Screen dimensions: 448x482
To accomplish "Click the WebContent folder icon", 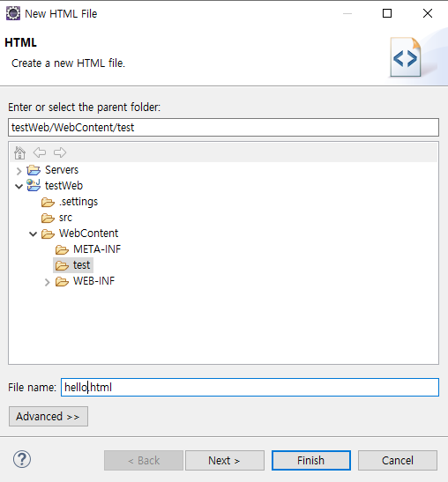I will coord(48,234).
